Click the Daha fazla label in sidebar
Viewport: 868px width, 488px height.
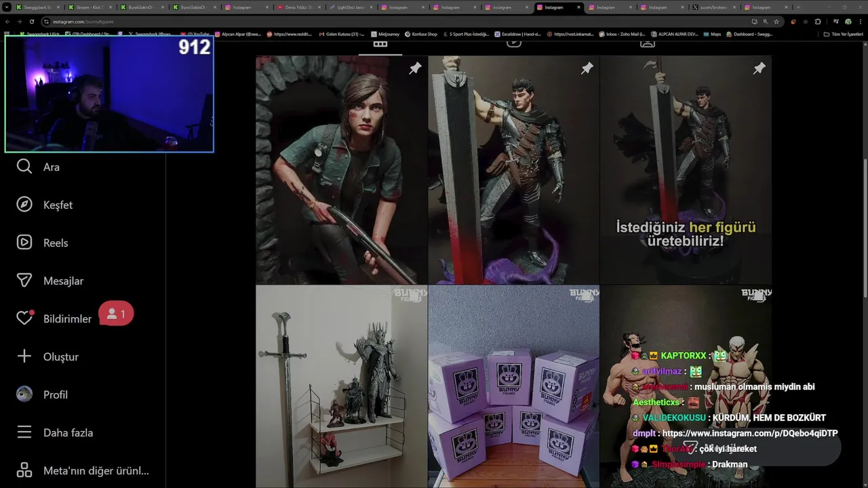click(68, 432)
